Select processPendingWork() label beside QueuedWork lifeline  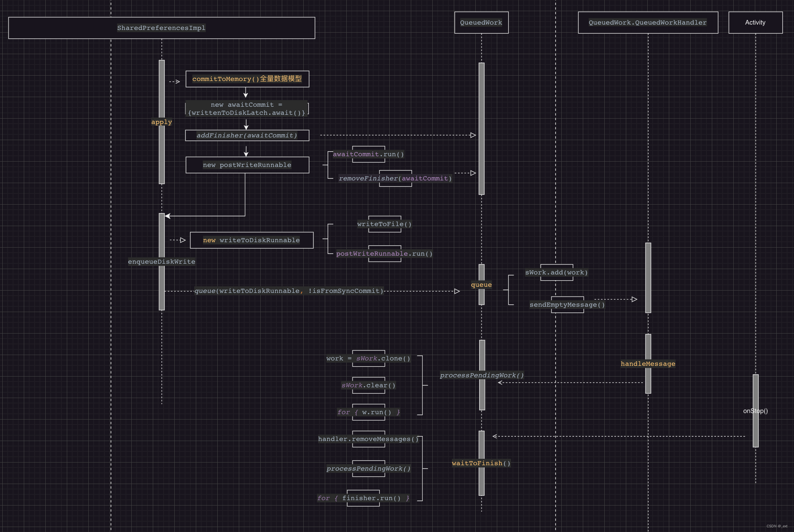point(482,375)
